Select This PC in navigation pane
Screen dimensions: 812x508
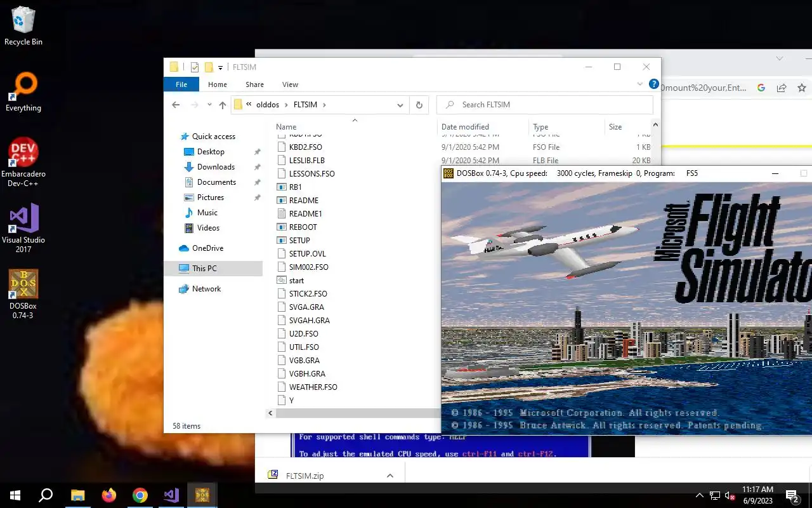[204, 269]
